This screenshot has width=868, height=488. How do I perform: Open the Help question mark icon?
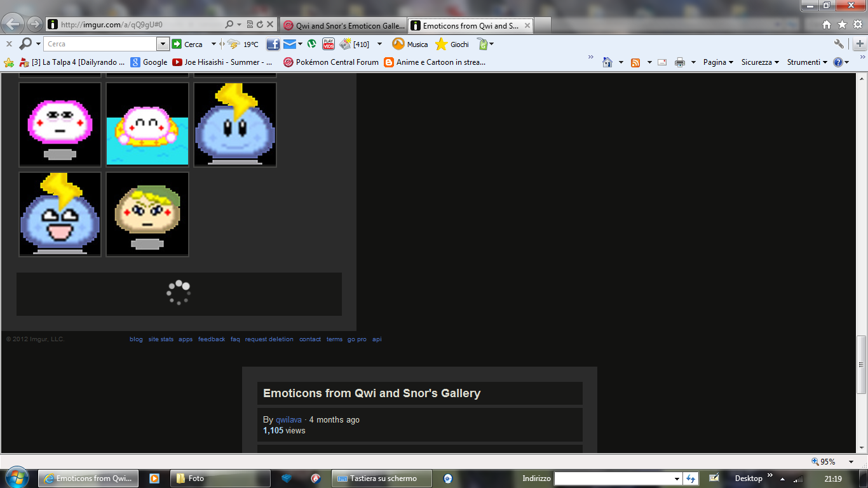pos(838,62)
